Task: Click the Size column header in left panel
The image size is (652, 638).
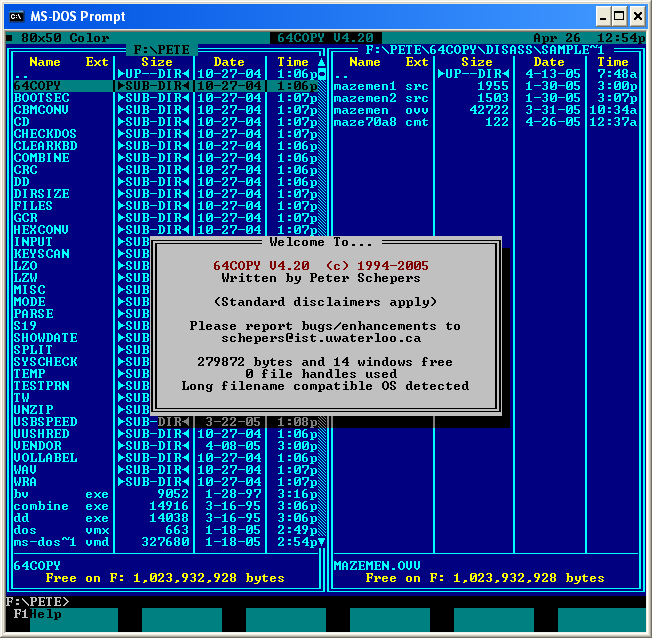Action: pos(157,62)
